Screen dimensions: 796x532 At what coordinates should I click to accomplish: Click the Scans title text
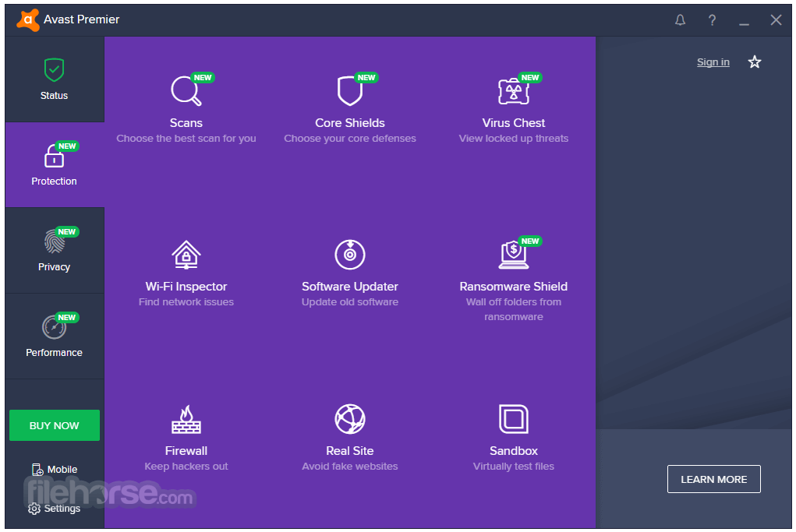186,123
